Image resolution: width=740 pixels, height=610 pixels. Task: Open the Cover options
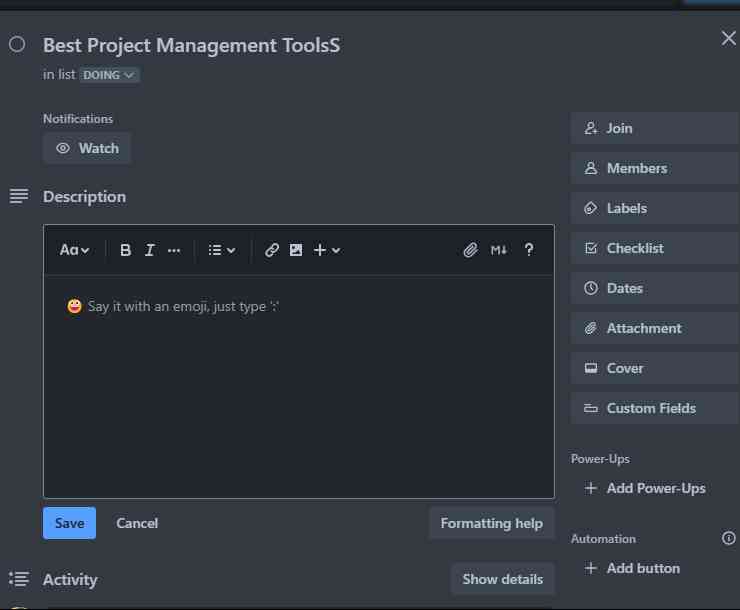[x=655, y=368]
